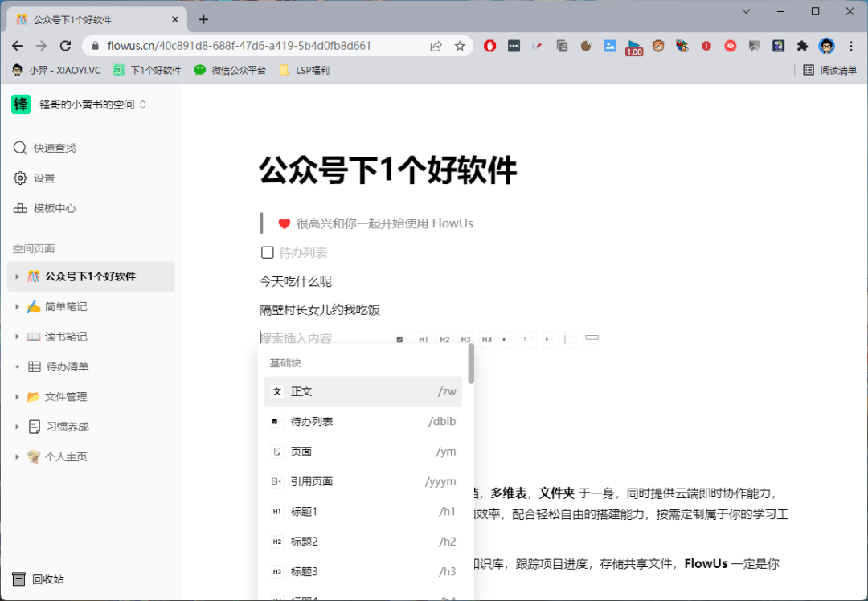Click the 快速查找 search icon
868x601 pixels.
coord(20,148)
